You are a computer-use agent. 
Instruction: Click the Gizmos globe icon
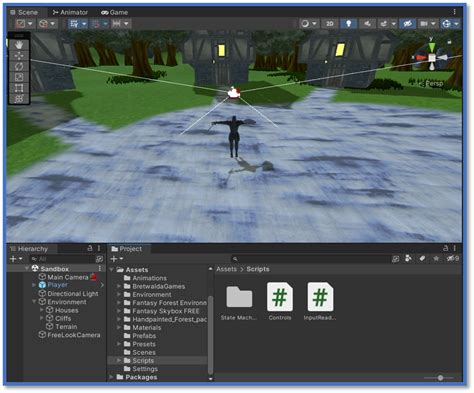(446, 24)
